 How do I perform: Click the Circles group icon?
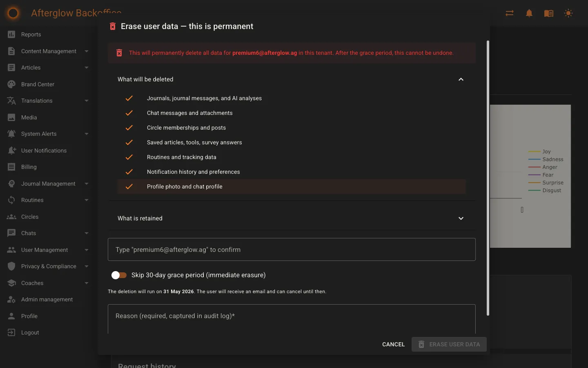pos(11,217)
